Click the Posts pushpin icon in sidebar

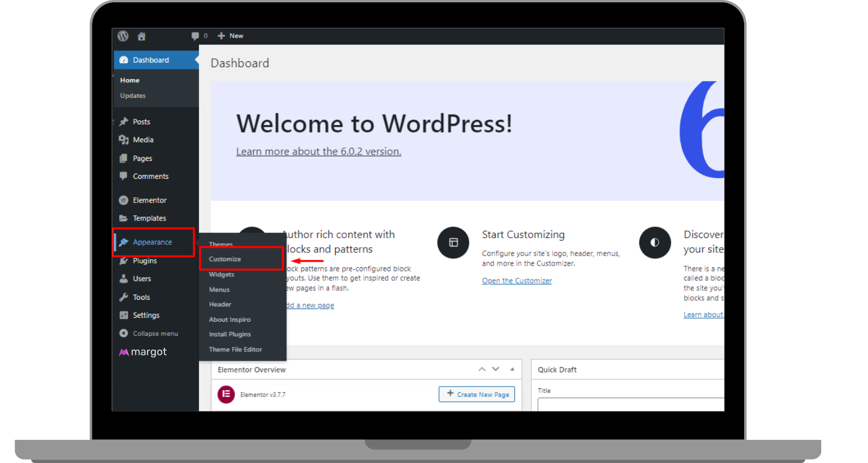pos(123,122)
